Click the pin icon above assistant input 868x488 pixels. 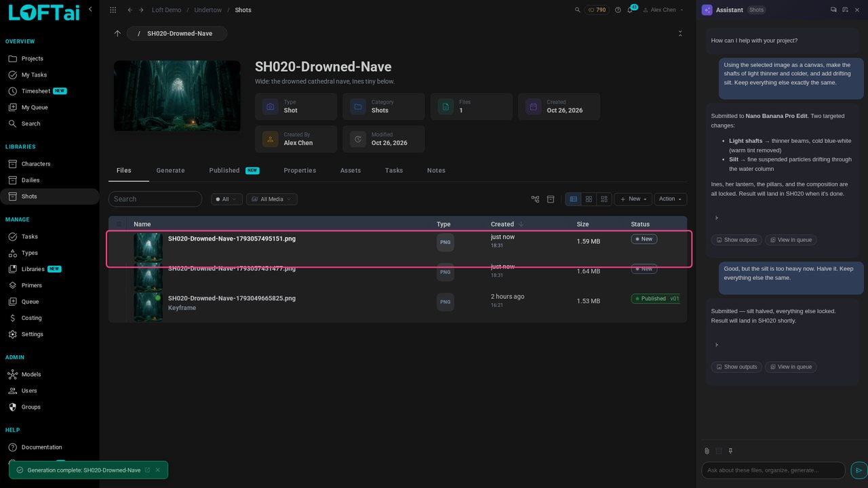[x=730, y=451]
